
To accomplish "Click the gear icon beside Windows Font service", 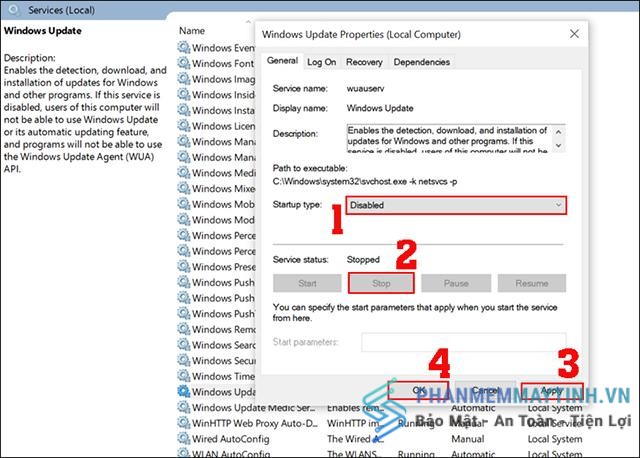I will 184,63.
